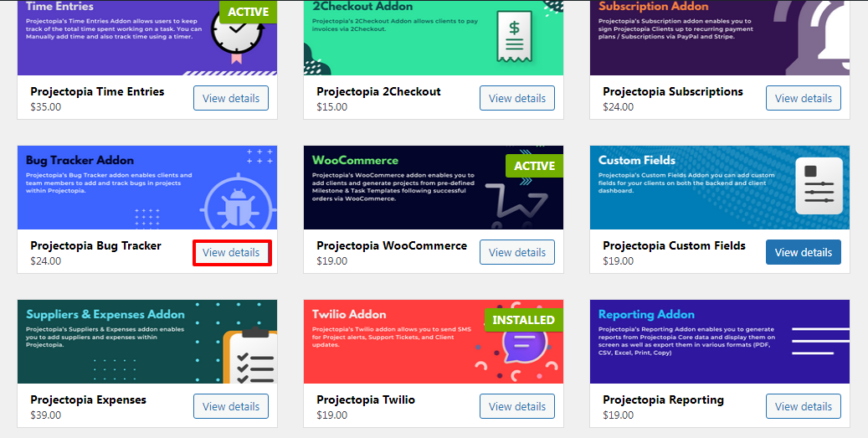Open View details for Projectopia 2Checkout
This screenshot has height=438, width=868.
click(517, 98)
